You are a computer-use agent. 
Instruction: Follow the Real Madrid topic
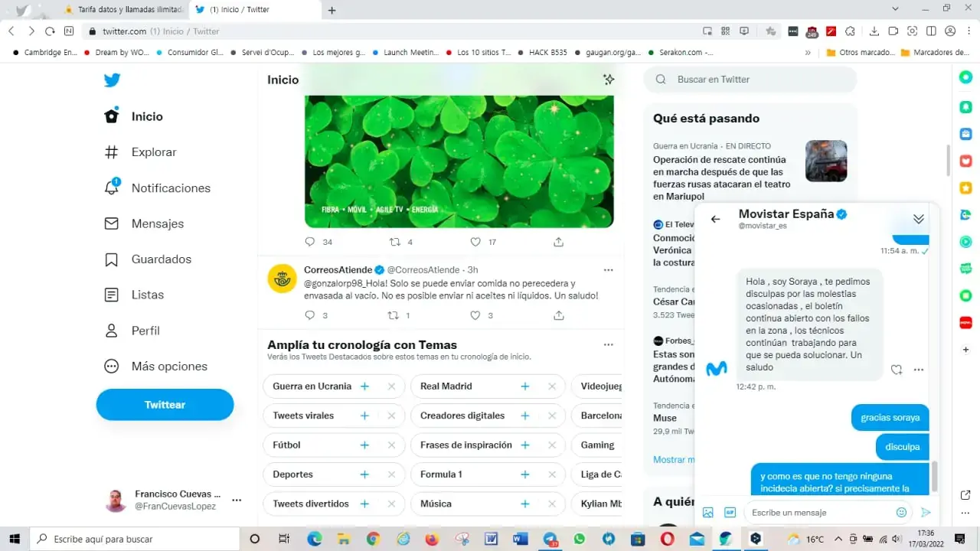pos(525,386)
